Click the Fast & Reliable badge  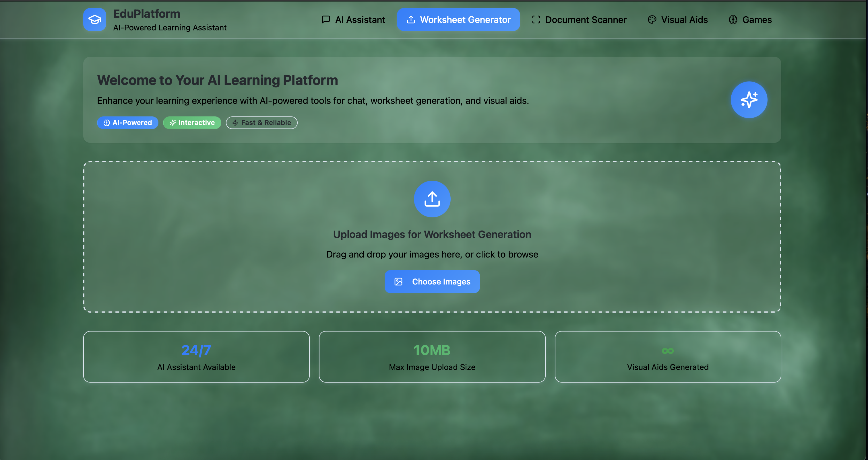(x=261, y=122)
